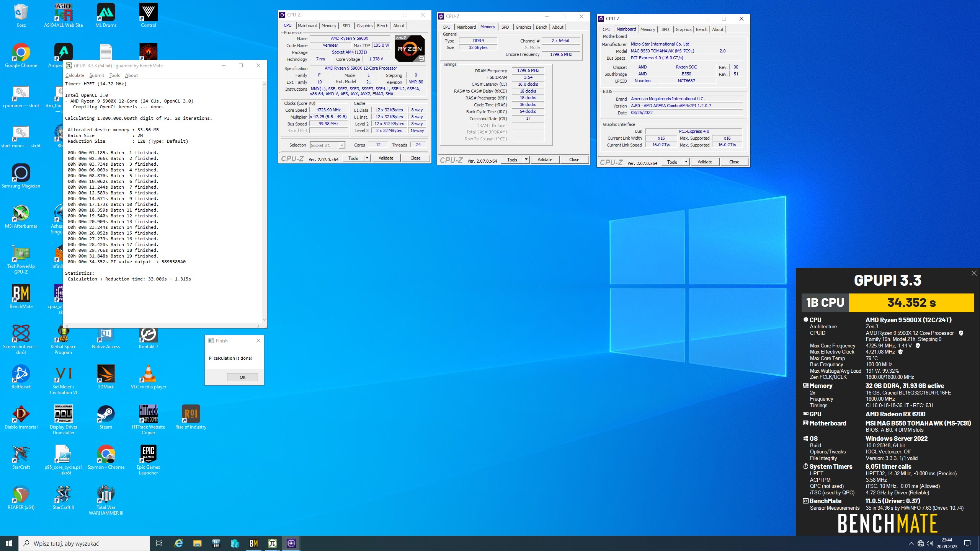The width and height of the screenshot is (980, 551).
Task: Open Tools dropdown arrow in Mainboard CPU-Z window
Action: [686, 162]
